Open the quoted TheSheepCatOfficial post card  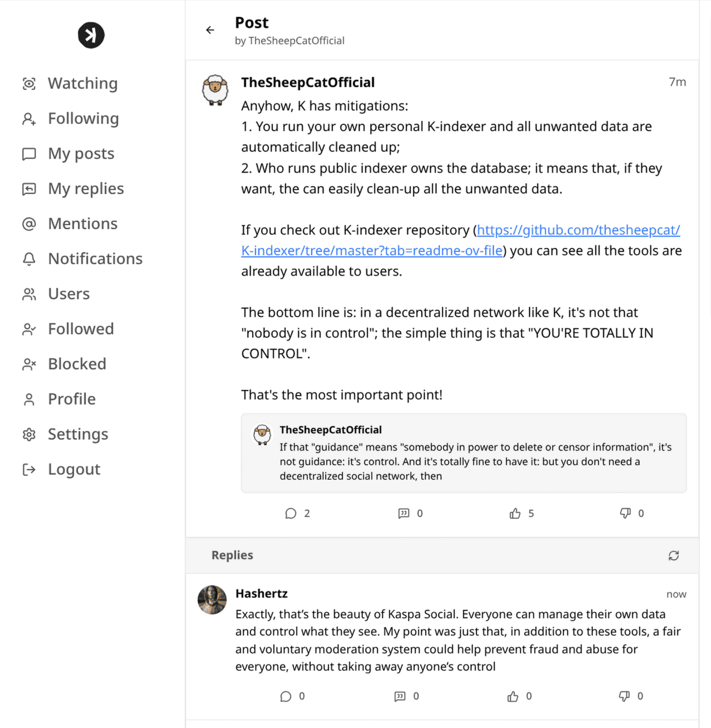click(463, 453)
